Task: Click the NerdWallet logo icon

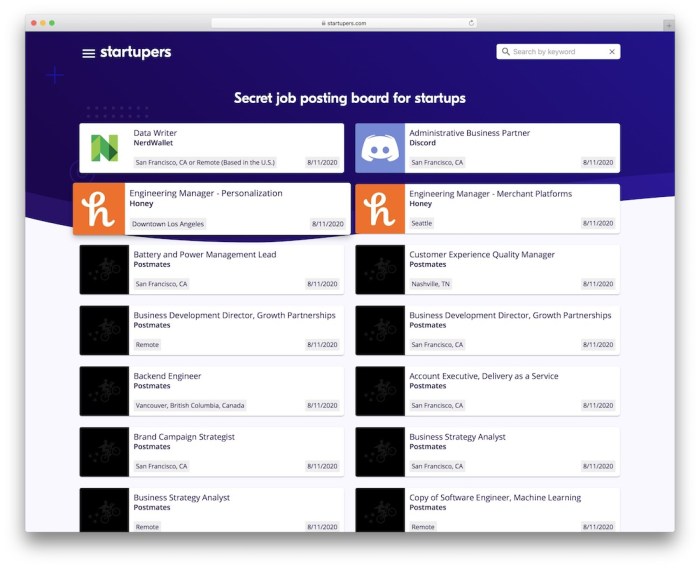Action: [x=104, y=148]
